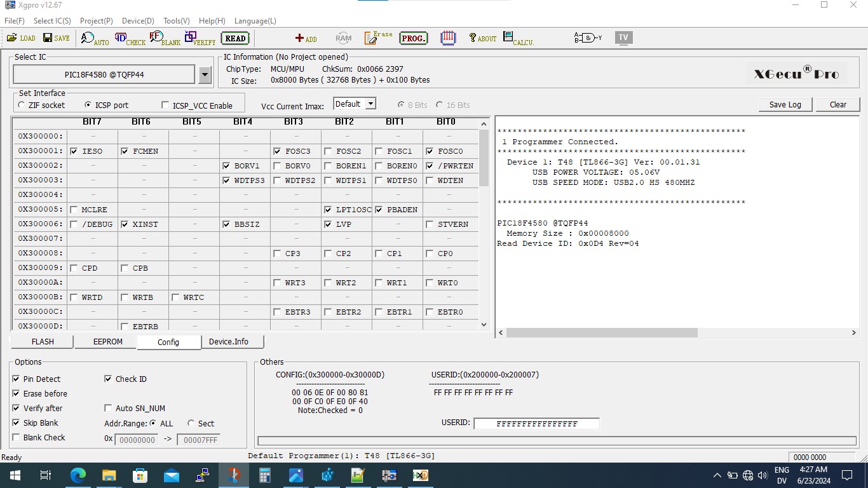The width and height of the screenshot is (868, 488).
Task: Show hidden system tray icons
Action: coord(717,475)
